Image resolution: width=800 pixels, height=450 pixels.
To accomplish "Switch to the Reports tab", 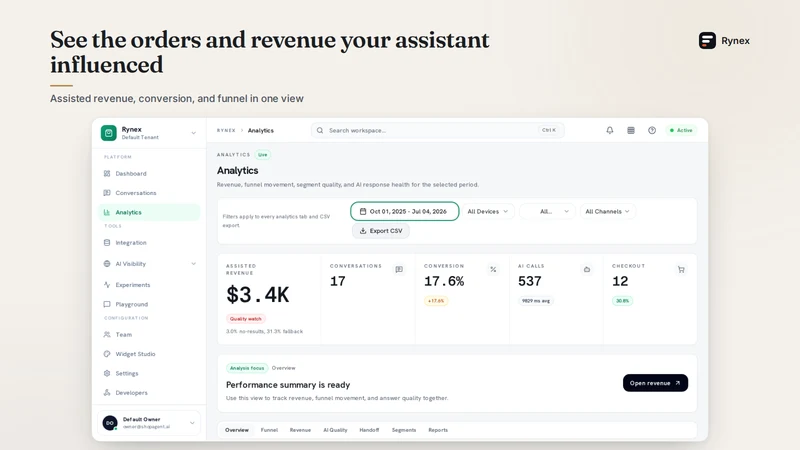I will (438, 430).
